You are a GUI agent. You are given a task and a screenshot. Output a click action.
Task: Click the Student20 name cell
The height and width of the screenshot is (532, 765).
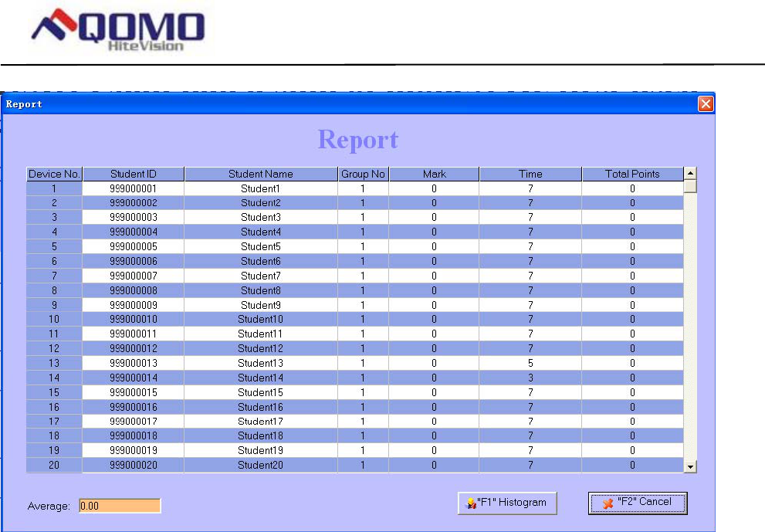[x=260, y=465]
